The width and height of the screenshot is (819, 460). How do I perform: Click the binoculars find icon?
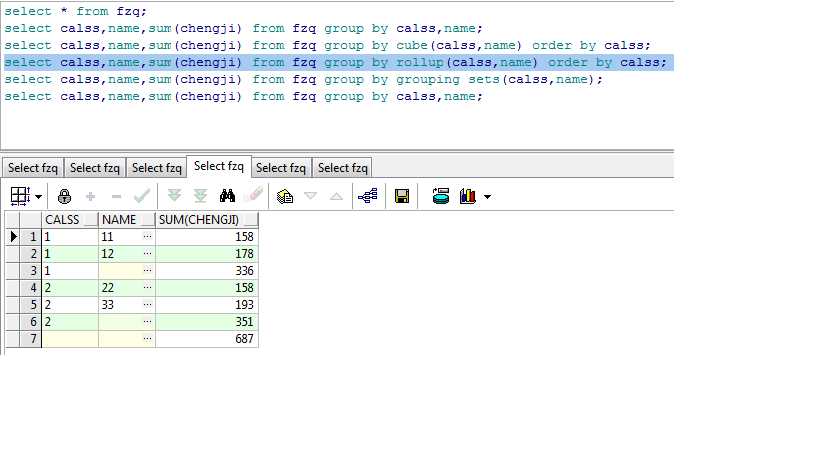(x=227, y=196)
